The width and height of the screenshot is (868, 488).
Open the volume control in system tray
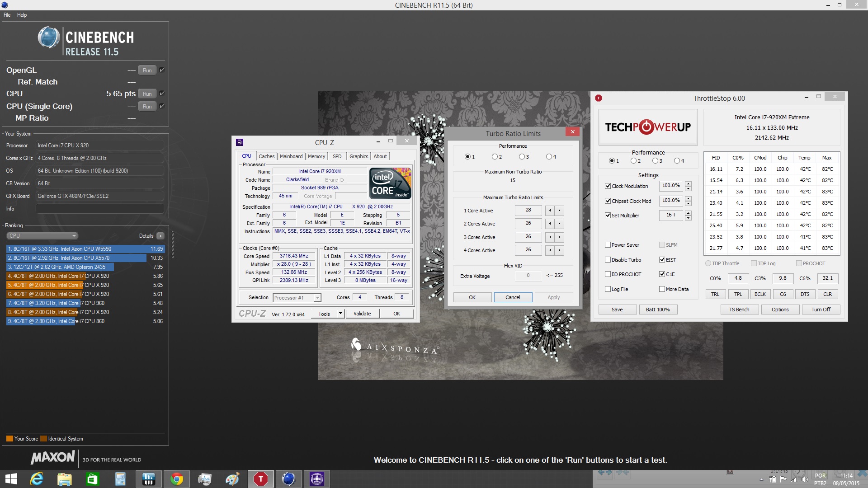coord(805,479)
